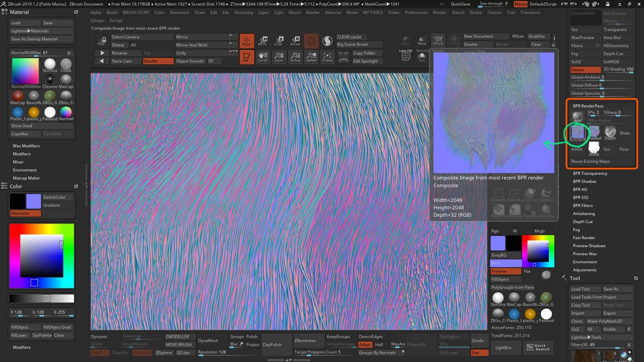Click the Frame icon

pyautogui.click(x=327, y=57)
